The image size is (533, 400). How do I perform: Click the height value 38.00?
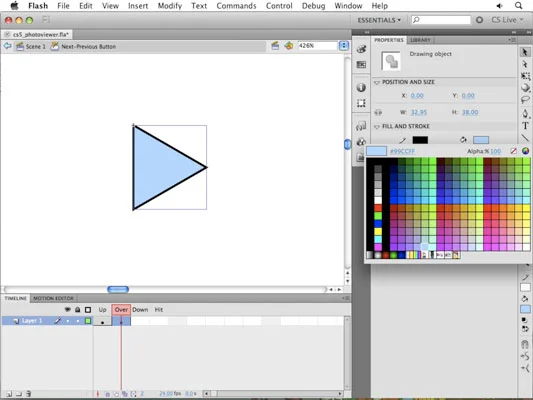coord(470,112)
